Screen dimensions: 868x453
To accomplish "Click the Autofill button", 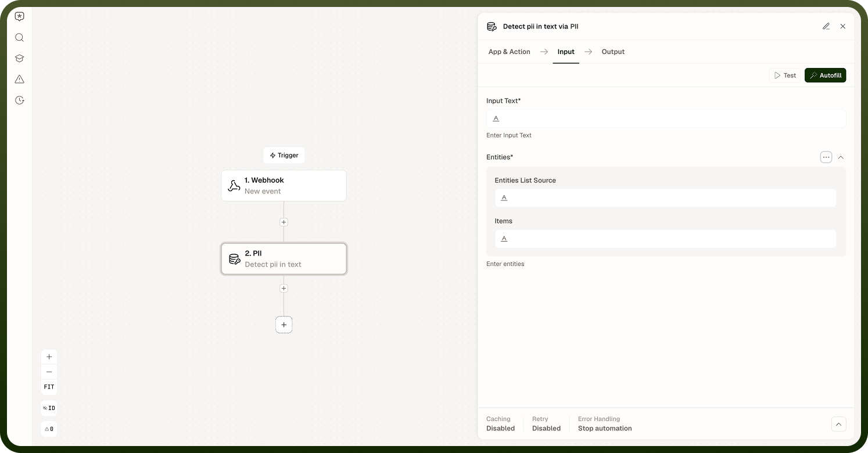I will pos(825,75).
